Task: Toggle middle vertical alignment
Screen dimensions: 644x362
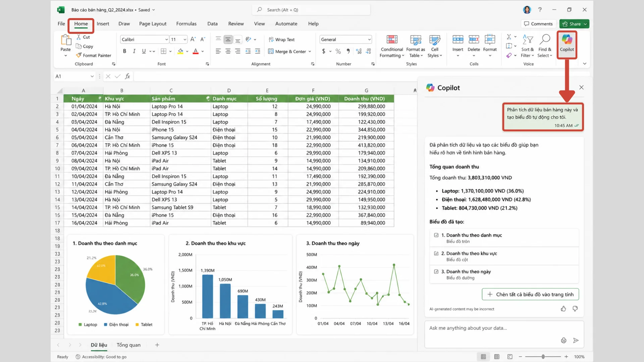Action: coord(228,40)
